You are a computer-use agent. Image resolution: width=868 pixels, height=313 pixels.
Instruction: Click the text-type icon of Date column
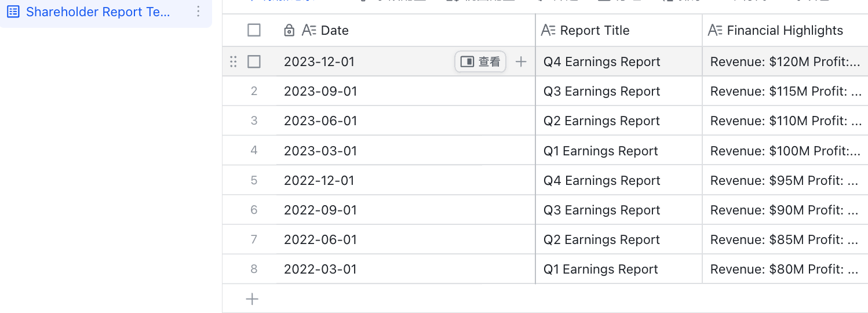(x=309, y=31)
